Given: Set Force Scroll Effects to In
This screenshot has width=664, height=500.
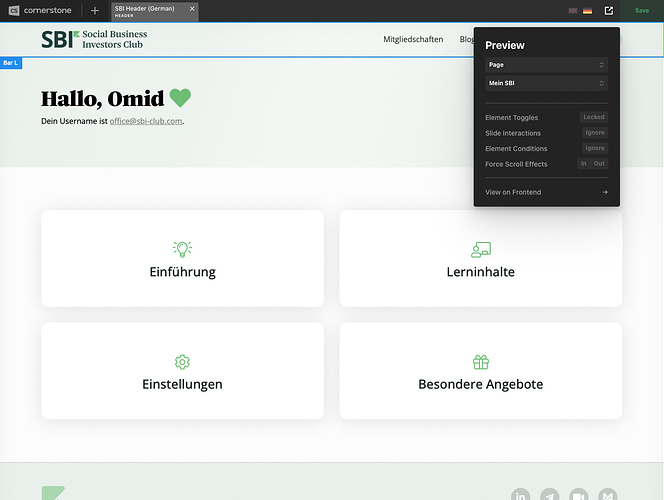Looking at the screenshot, I should [x=584, y=164].
